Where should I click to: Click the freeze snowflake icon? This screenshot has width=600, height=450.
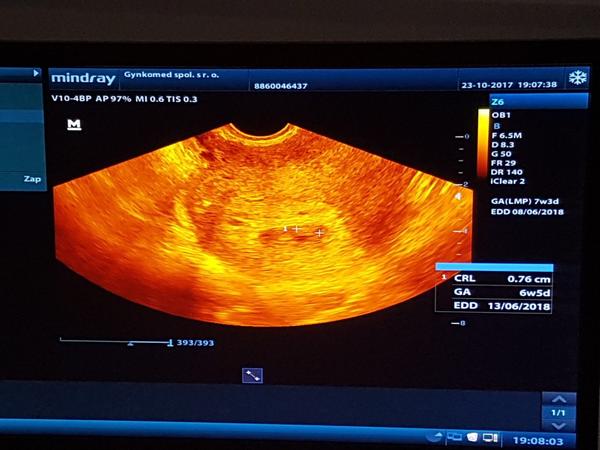pyautogui.click(x=577, y=78)
